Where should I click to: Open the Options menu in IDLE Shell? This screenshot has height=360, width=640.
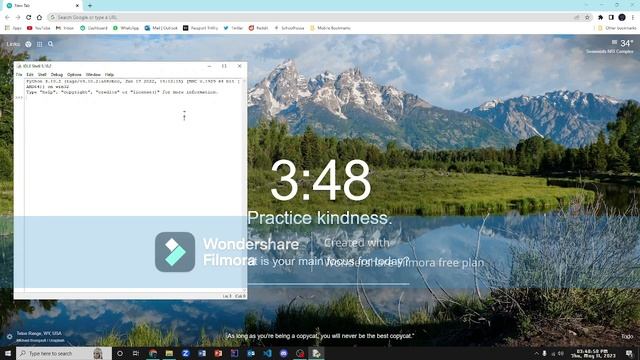pos(74,75)
